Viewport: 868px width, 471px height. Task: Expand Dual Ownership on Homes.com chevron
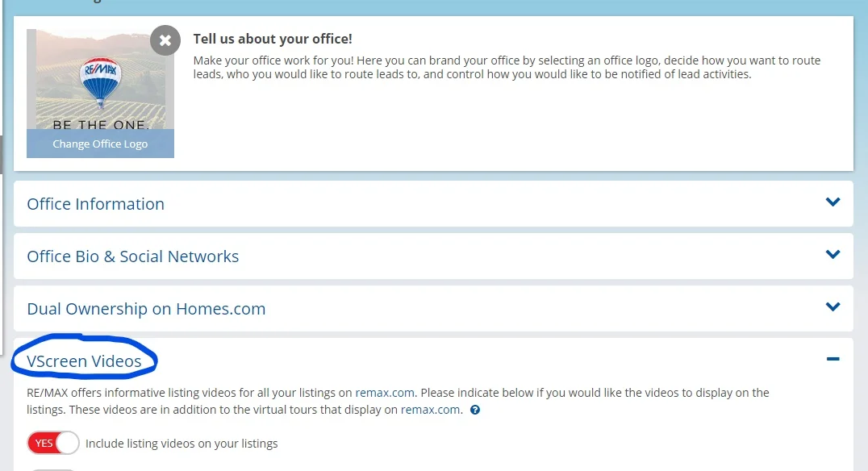(x=833, y=306)
